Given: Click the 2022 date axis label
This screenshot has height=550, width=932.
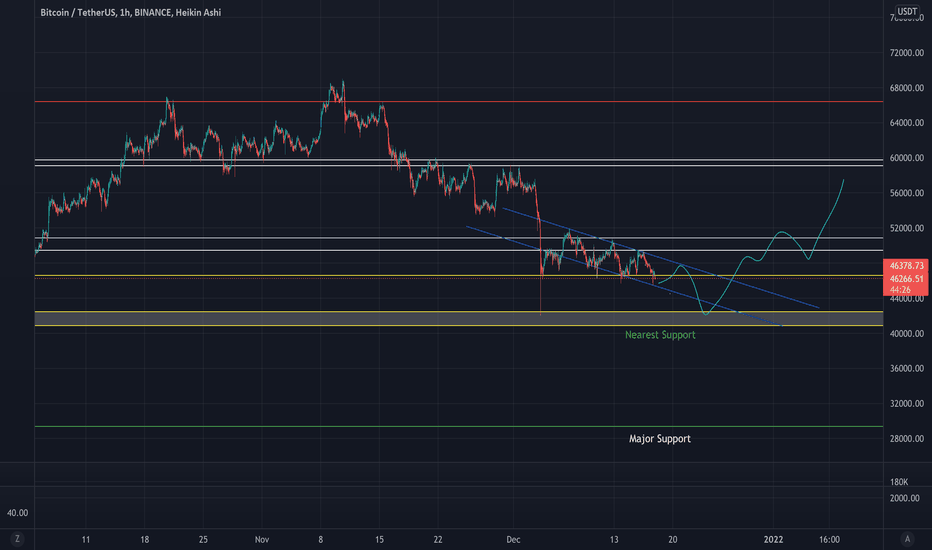Looking at the screenshot, I should coord(773,540).
